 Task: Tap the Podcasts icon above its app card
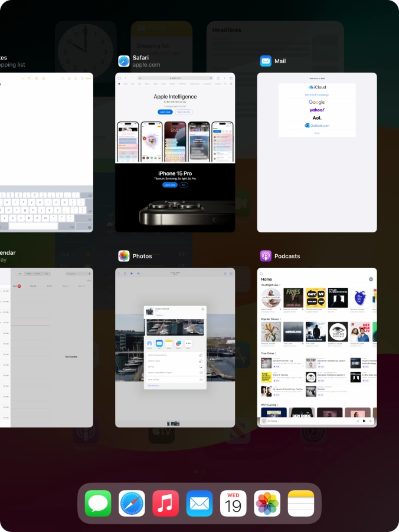[266, 256]
